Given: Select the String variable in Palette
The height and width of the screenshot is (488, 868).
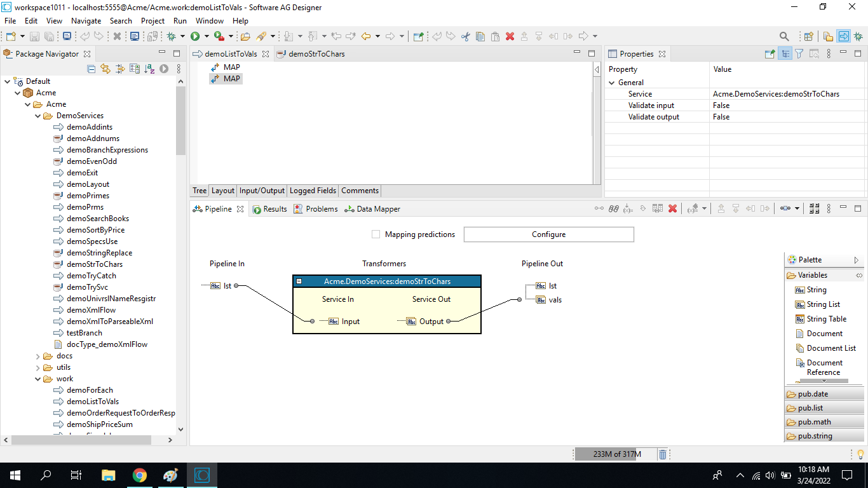Looking at the screenshot, I should click(811, 290).
